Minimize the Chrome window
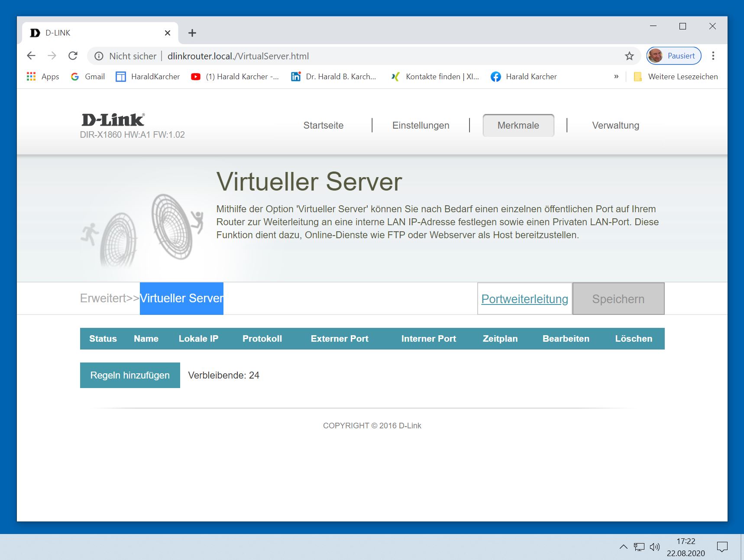 (x=653, y=26)
